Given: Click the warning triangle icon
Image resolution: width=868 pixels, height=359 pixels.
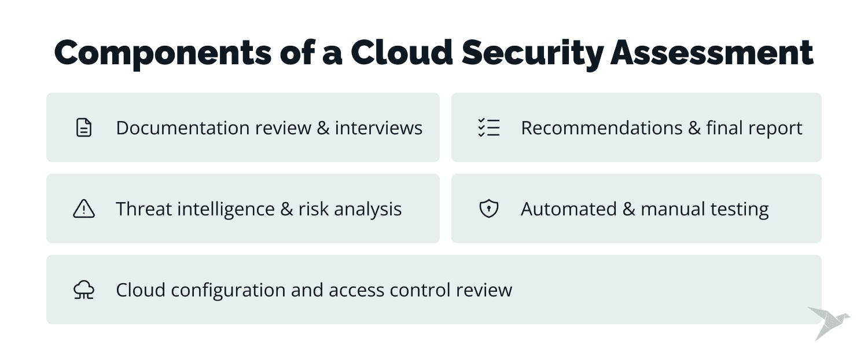Looking at the screenshot, I should (84, 208).
